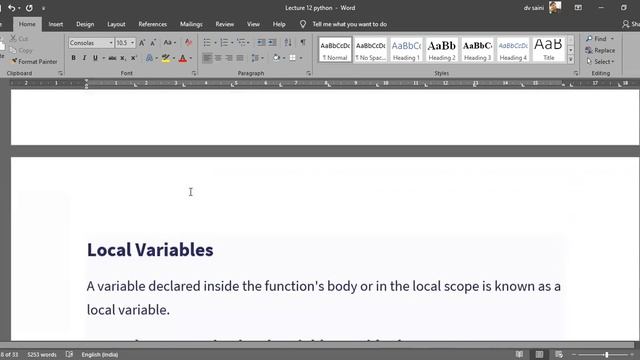640x360 pixels.
Task: Expand the Styles gallery More arrow
Action: tap(571, 60)
